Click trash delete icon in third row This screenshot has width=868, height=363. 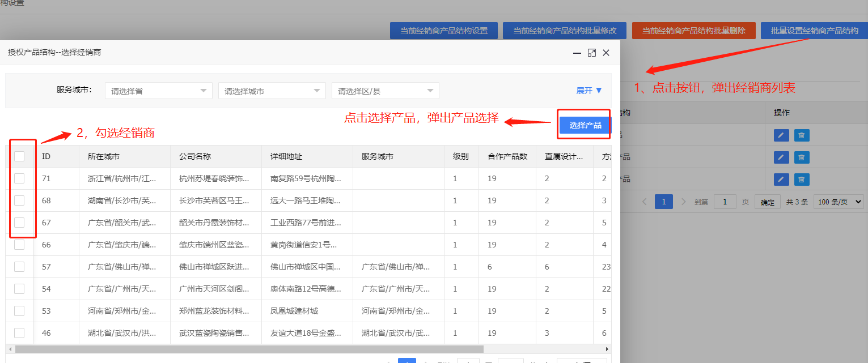[x=801, y=180]
